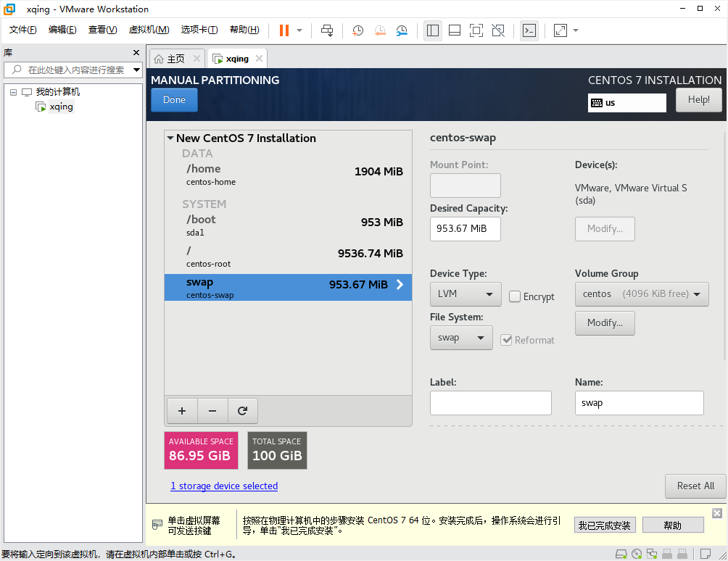Enter full screen mode icon
728x561 pixels.
[476, 30]
